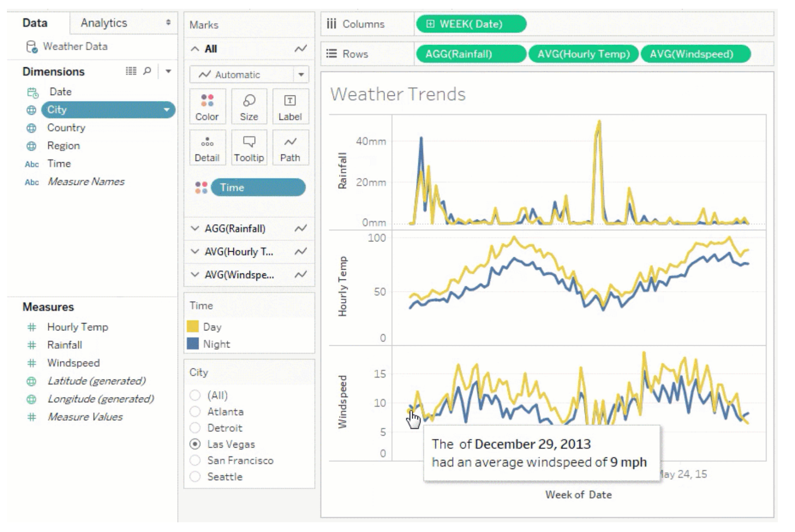Image resolution: width=795 pixels, height=532 pixels.
Task: Click the Date field calendar icon
Action: 32,92
